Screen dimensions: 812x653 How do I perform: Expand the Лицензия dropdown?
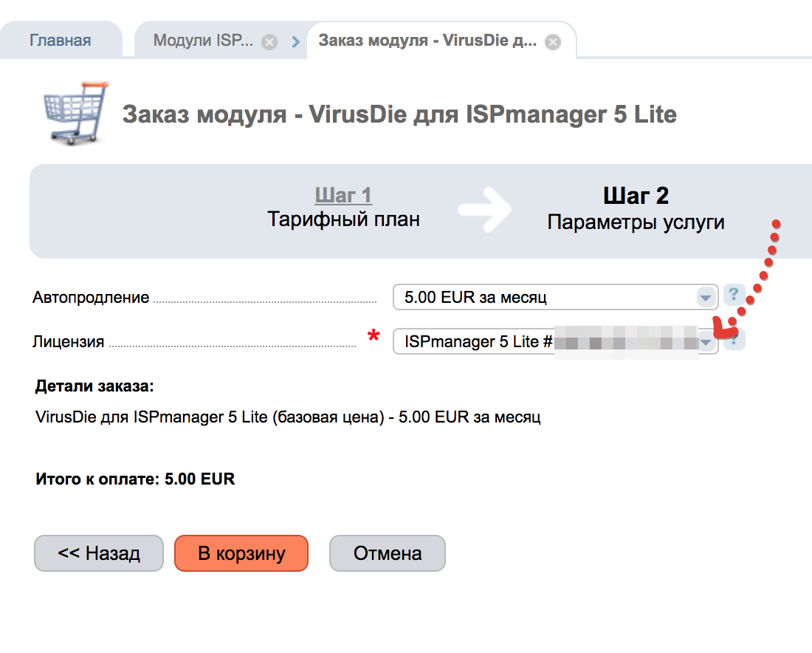pos(706,342)
